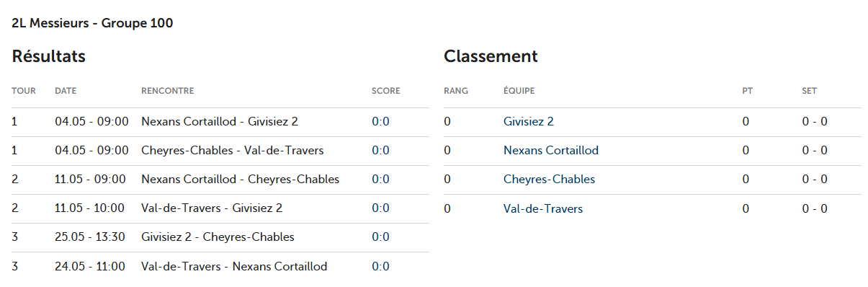Click the TOUR column header
Viewport: 868px width, 287px height.
24,91
